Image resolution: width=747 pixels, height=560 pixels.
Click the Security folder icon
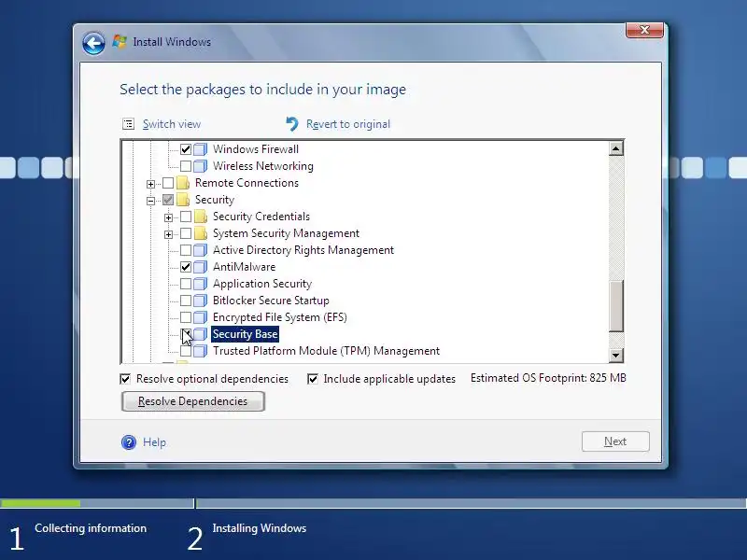183,200
